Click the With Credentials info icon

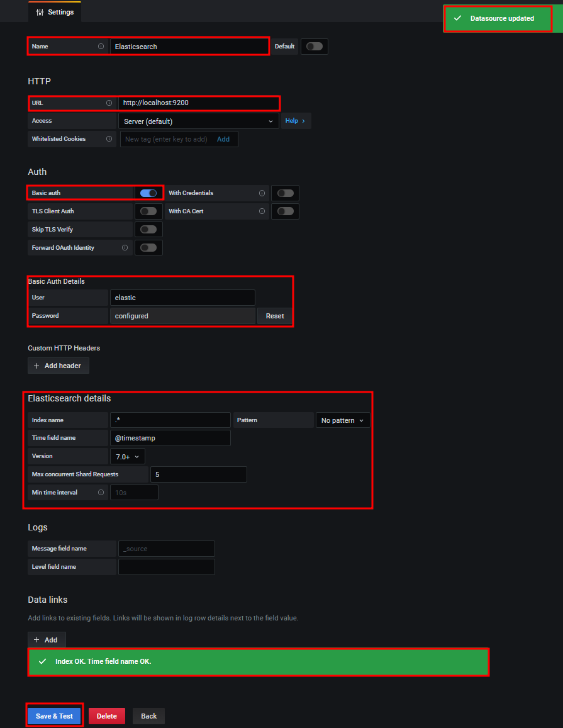coord(262,193)
